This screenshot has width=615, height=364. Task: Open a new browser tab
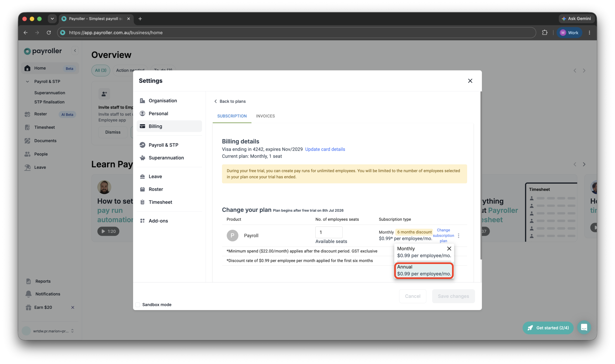click(140, 19)
